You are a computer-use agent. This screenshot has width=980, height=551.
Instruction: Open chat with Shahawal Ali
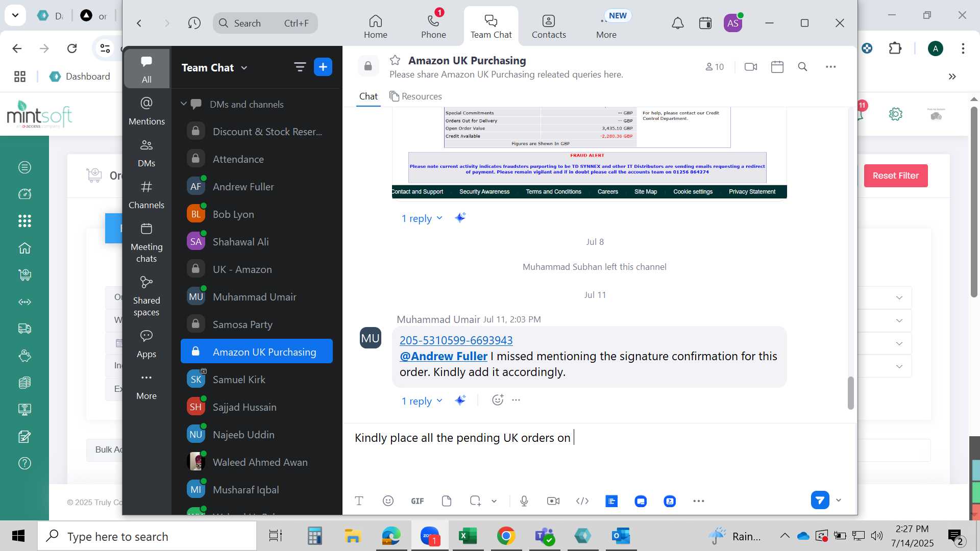pyautogui.click(x=257, y=241)
